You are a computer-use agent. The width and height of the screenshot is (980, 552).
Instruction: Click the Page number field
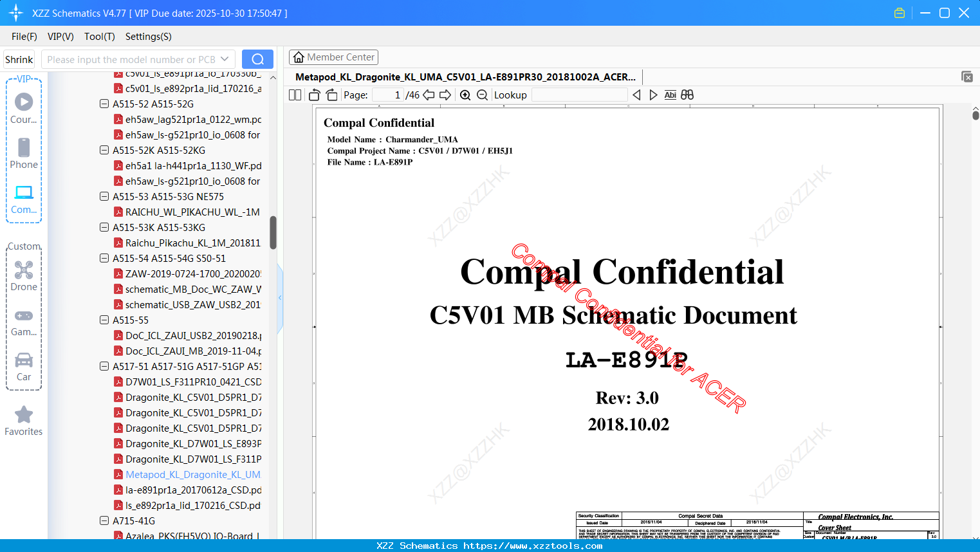click(x=388, y=95)
